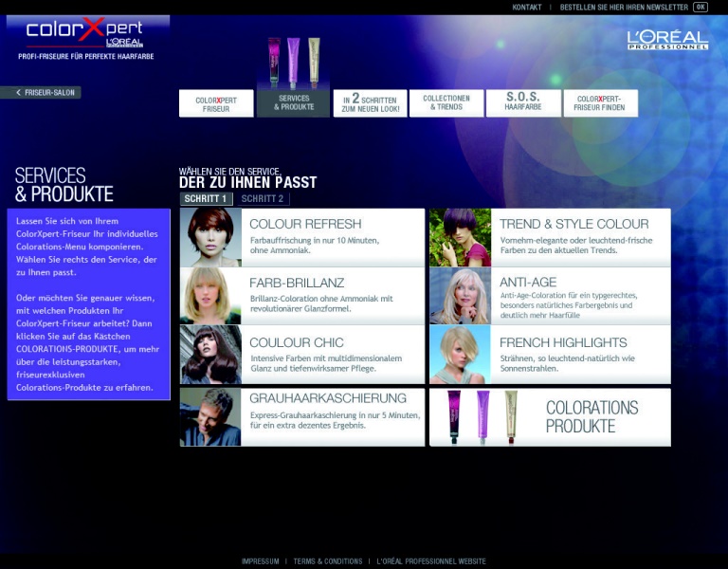Open the Colorations Produkte box
728x569 pixels.
(550, 417)
